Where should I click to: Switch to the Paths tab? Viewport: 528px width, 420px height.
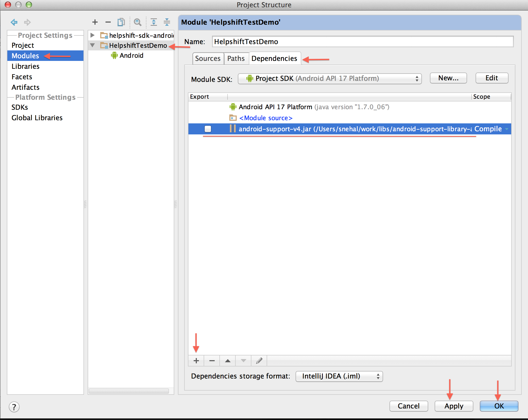[x=236, y=58]
